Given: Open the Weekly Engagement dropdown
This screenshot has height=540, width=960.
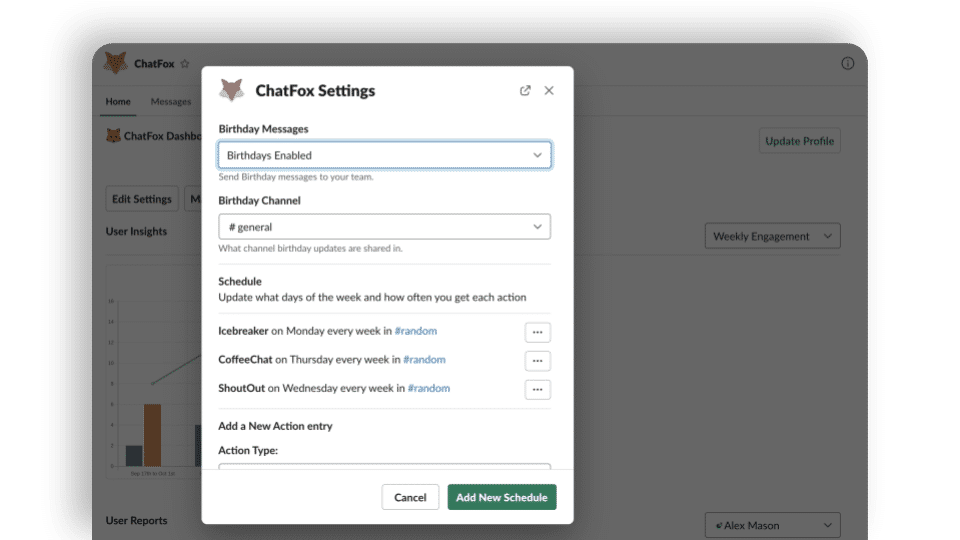Looking at the screenshot, I should [772, 237].
